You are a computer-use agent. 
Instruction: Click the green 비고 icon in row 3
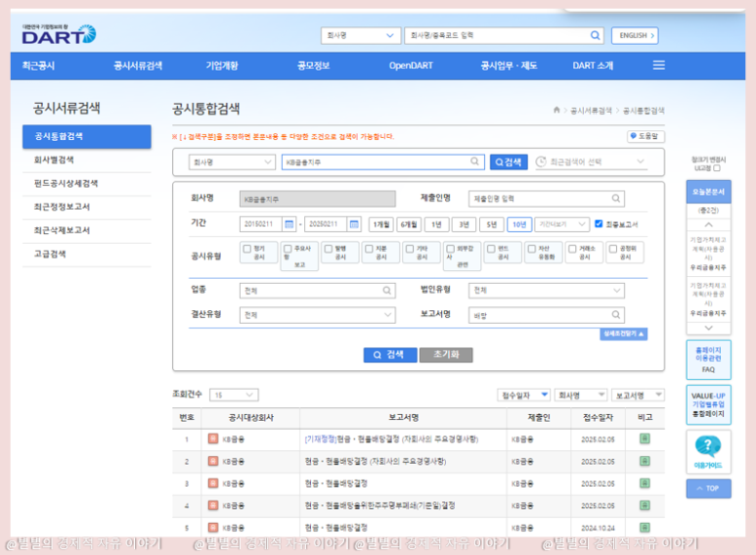[645, 484]
